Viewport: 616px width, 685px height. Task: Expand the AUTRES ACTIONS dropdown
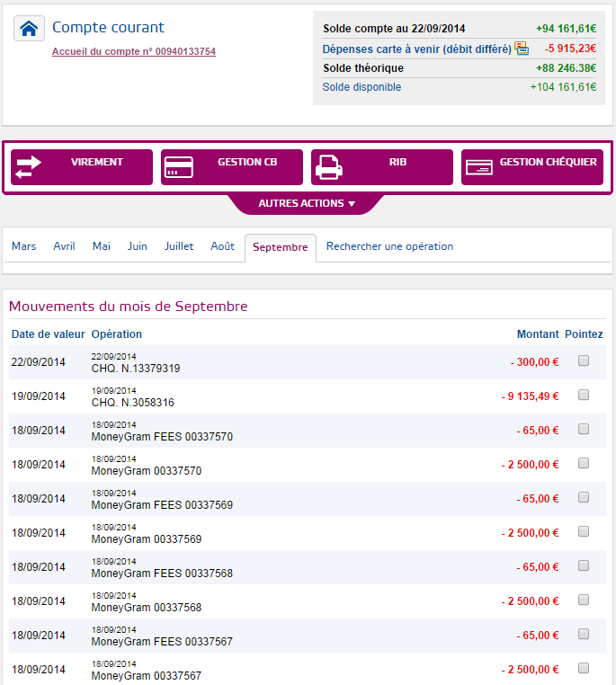[307, 203]
